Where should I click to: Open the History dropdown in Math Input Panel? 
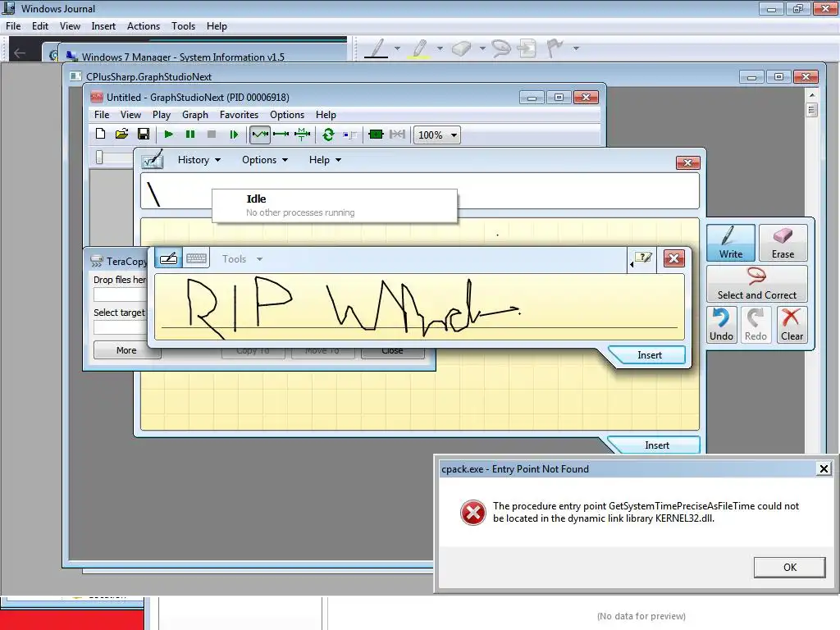199,160
